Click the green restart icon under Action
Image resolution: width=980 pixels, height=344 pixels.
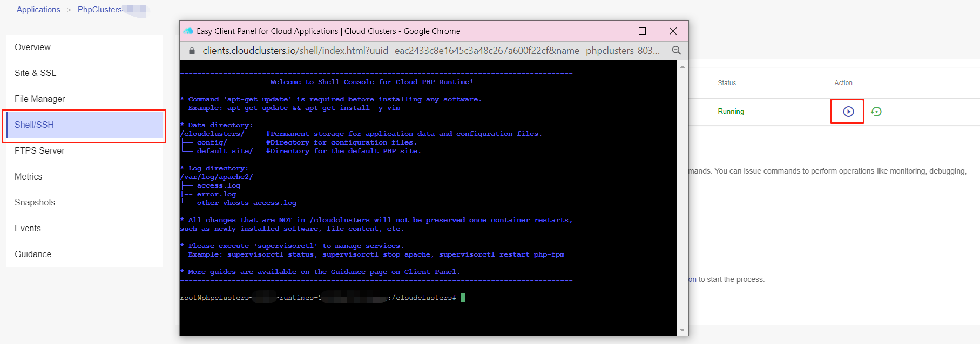(x=876, y=112)
